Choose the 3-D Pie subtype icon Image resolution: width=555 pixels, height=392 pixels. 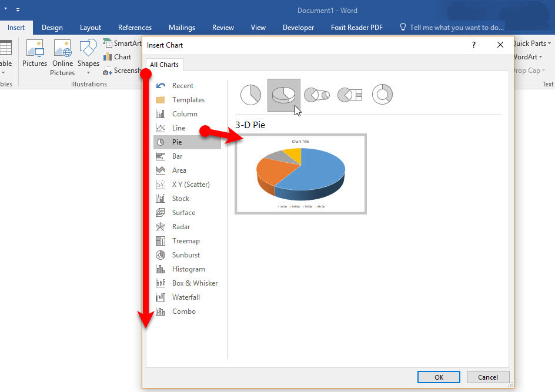(x=283, y=95)
